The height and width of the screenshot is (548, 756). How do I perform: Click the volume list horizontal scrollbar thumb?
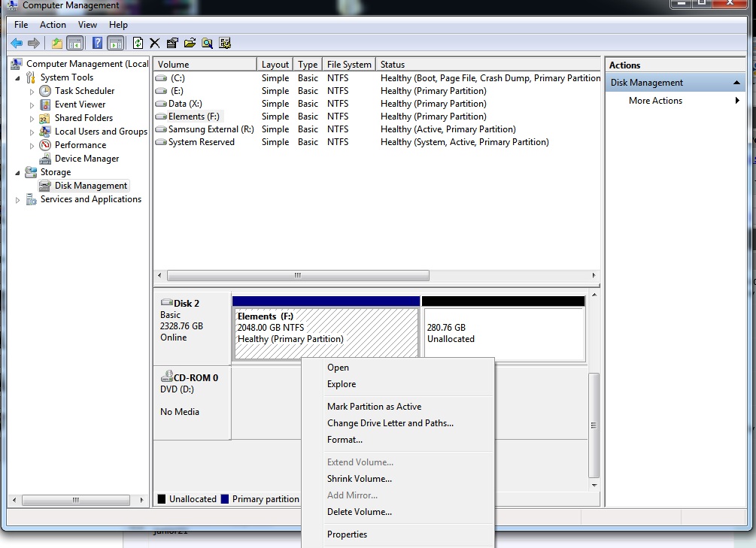tap(298, 276)
